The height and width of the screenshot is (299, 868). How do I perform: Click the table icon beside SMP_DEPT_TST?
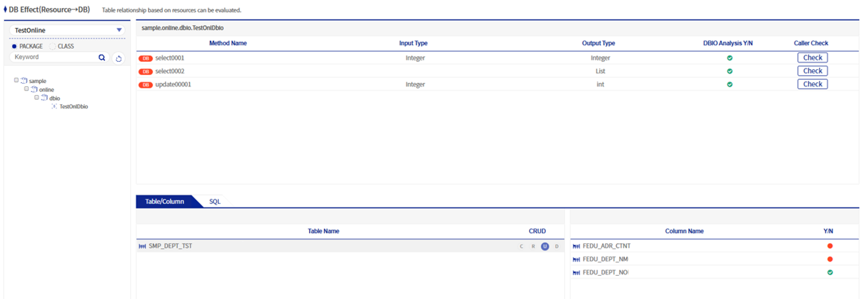(x=142, y=246)
